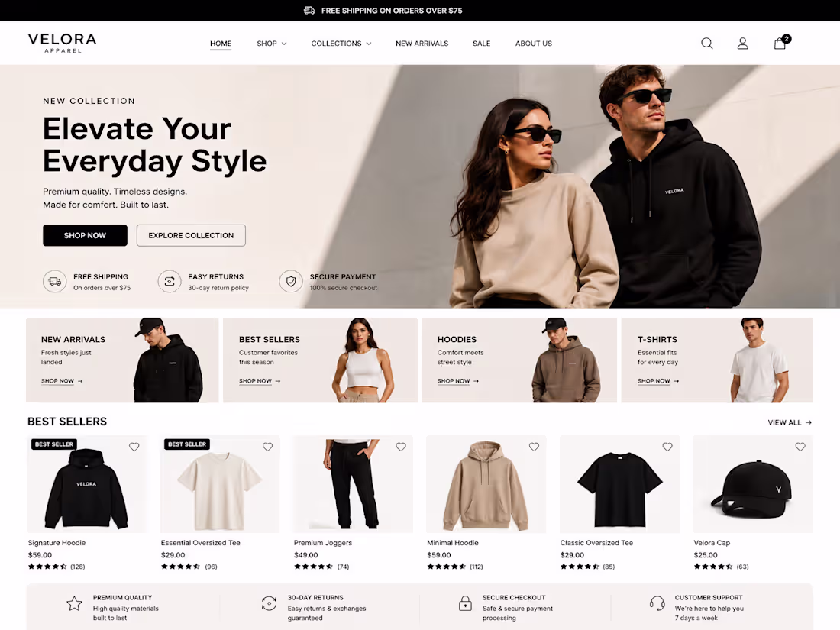Click the Velora Cap star rating

713,567
